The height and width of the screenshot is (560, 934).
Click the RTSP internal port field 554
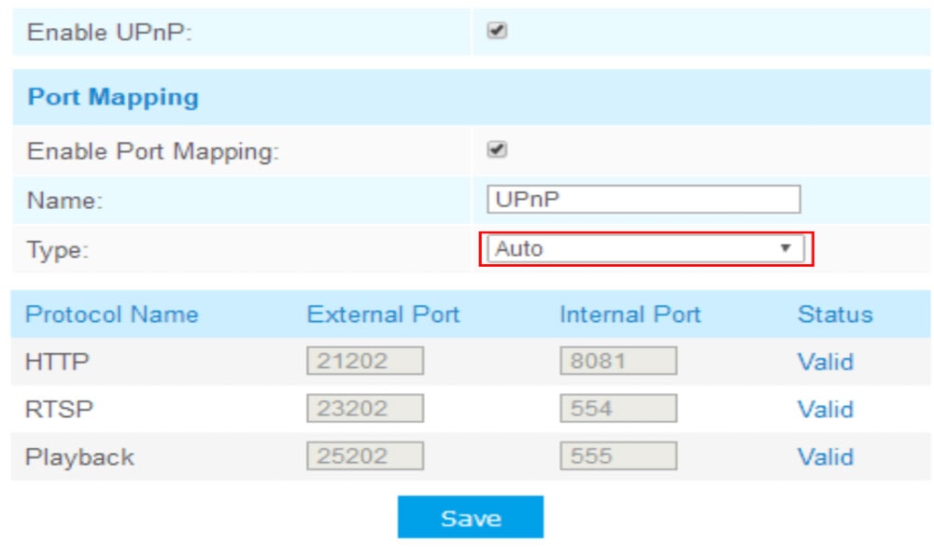coord(618,408)
